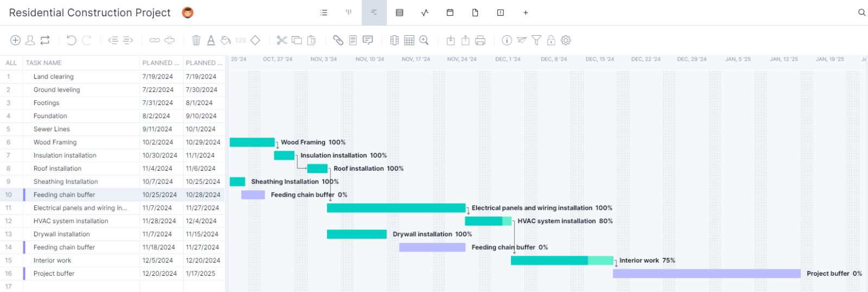
Task: Click the Project buffer Gantt bar
Action: point(706,274)
